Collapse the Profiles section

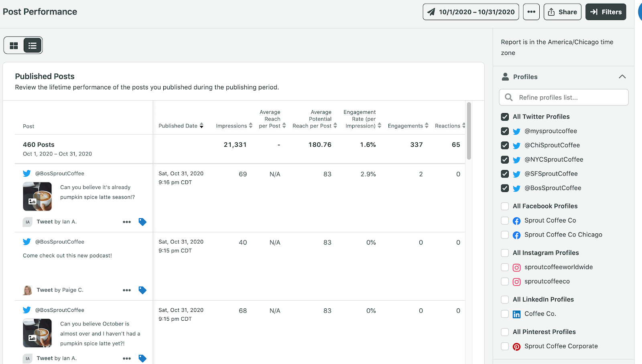click(x=622, y=77)
